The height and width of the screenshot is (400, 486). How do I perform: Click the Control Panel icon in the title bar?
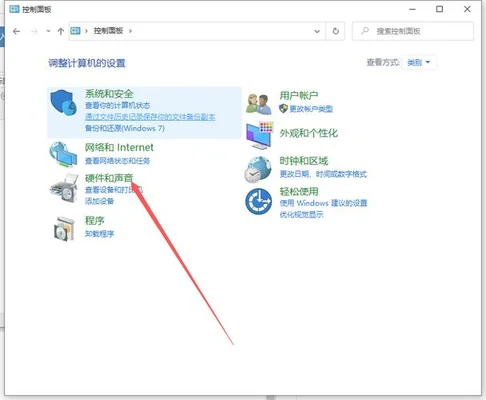click(x=14, y=9)
